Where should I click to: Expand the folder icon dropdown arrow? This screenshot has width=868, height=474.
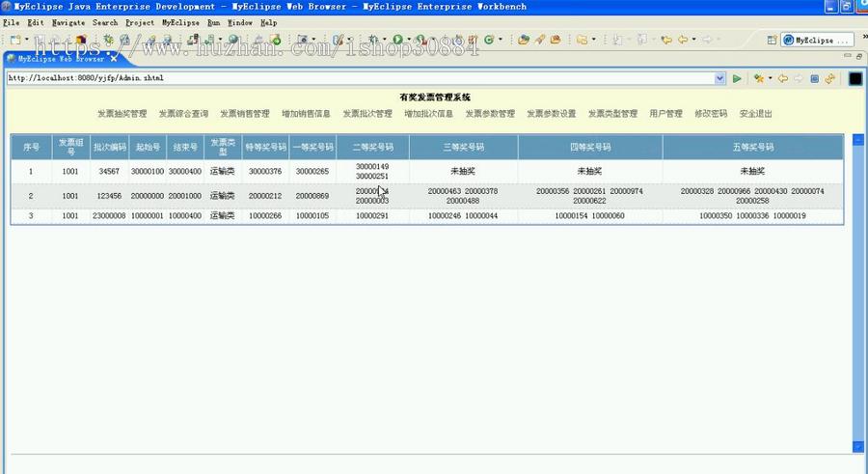(x=593, y=40)
